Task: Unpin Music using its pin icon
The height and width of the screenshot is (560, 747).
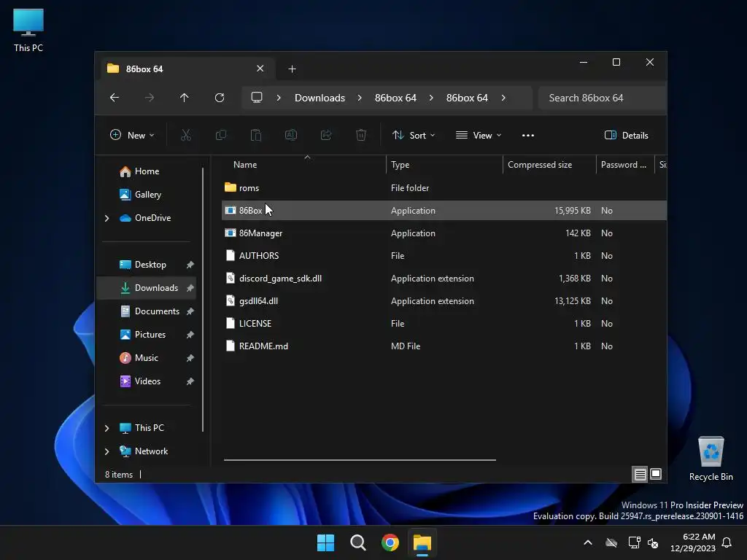Action: click(x=190, y=358)
